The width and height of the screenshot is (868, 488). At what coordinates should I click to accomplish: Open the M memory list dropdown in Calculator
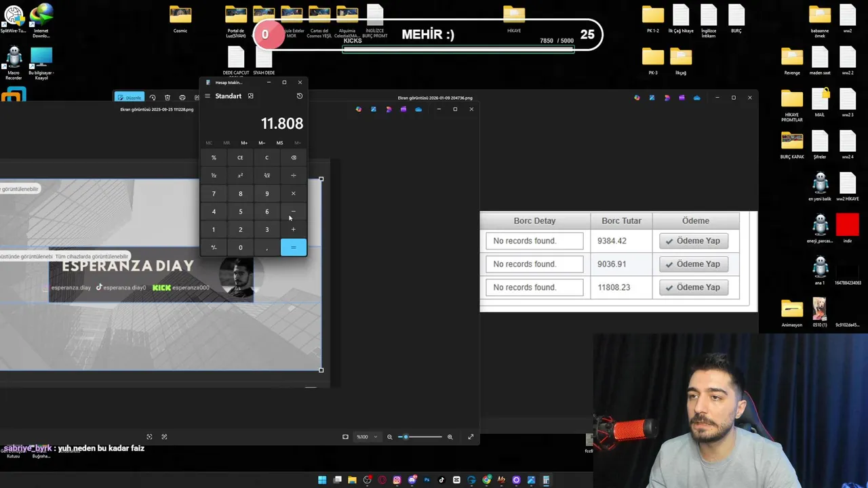(297, 143)
